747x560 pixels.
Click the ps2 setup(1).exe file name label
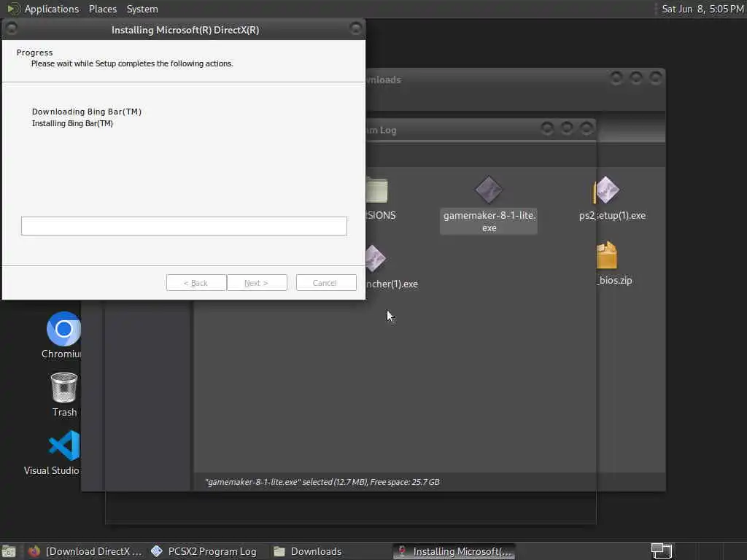click(612, 215)
